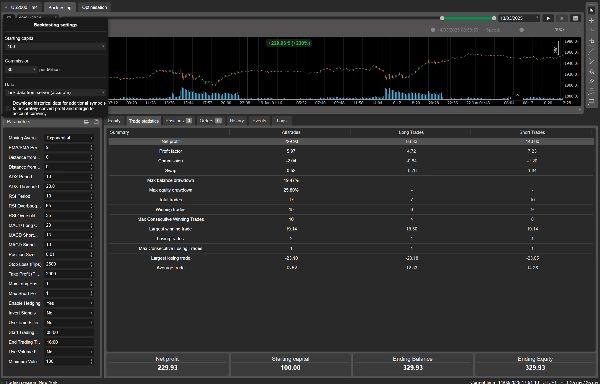Click the play button to start backtesting
The image size is (600, 384).
pyautogui.click(x=548, y=18)
